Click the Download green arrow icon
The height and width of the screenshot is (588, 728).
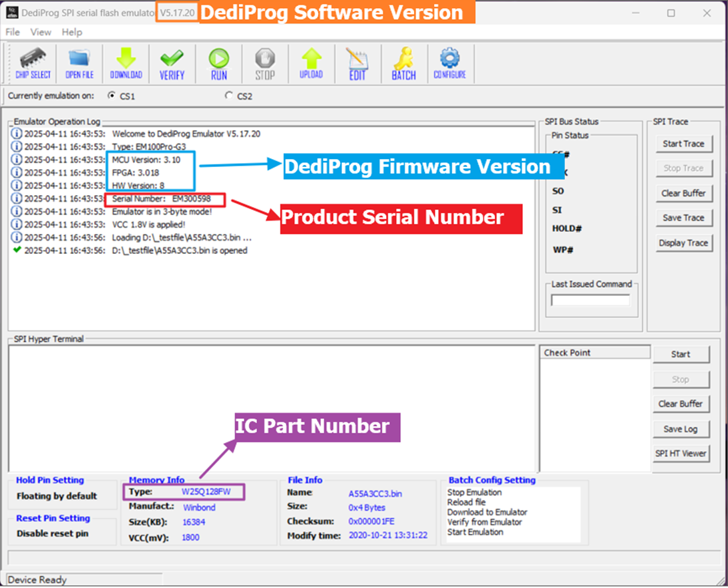click(126, 63)
